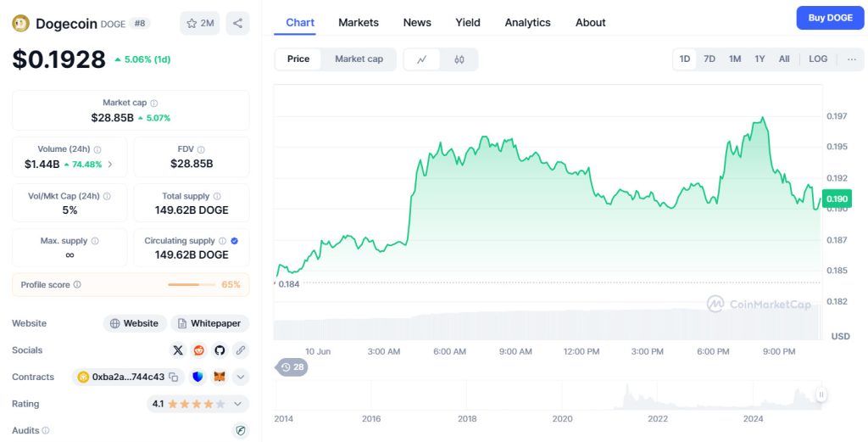
Task: Open Dogecoin's GitHub repository icon
Action: [x=220, y=350]
